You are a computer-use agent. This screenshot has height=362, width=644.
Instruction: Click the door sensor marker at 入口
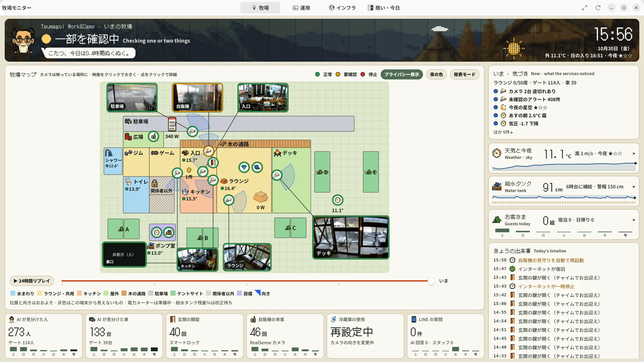coord(213,163)
